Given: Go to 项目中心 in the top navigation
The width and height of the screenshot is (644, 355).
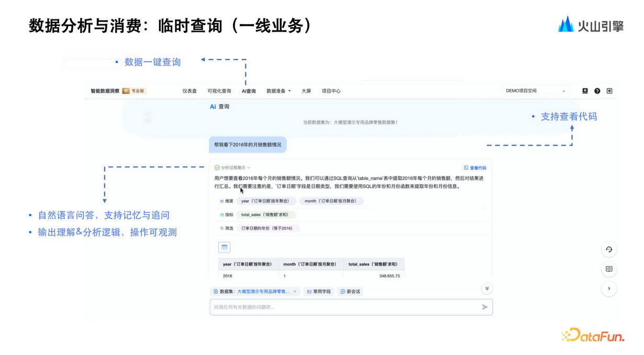Looking at the screenshot, I should tap(331, 91).
